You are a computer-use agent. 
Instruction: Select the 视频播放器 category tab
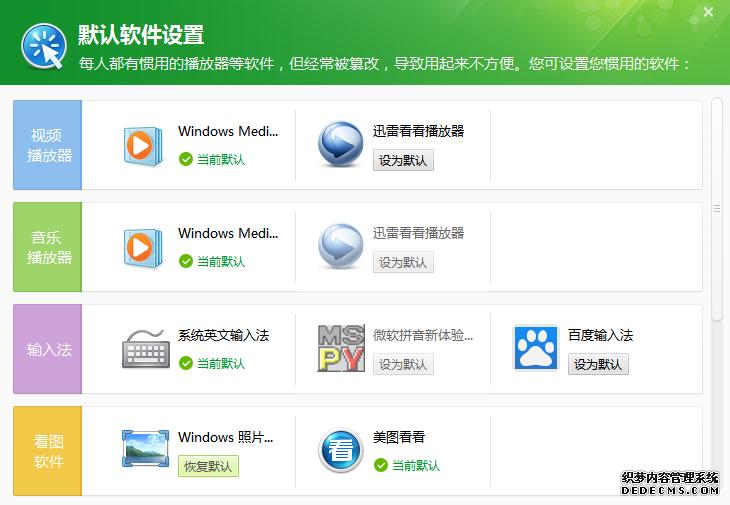pyautogui.click(x=48, y=145)
